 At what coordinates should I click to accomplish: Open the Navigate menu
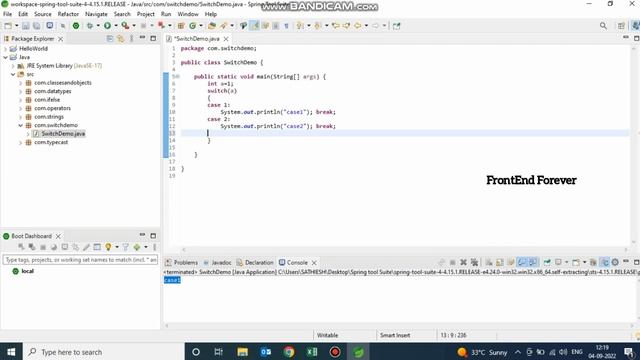point(96,14)
